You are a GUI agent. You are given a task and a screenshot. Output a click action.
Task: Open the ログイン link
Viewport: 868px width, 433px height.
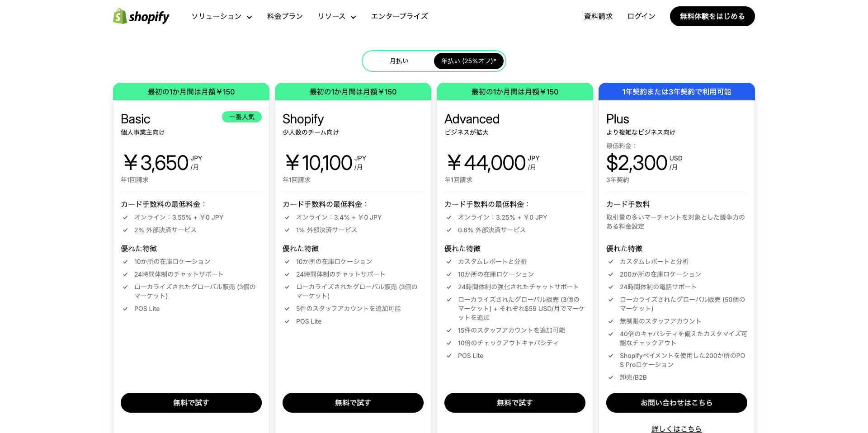click(641, 16)
